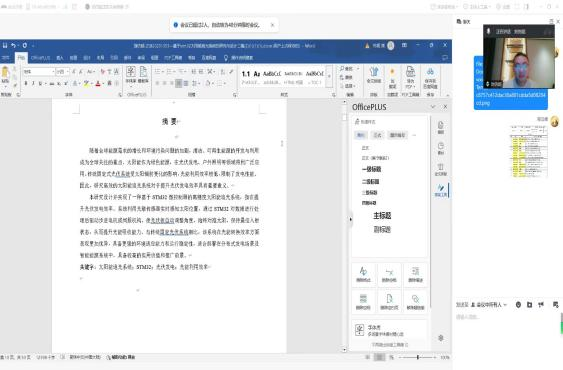The image size is (563, 370).
Task: Click the Undo arrow in quick access toolbar
Action: pyautogui.click(x=13, y=46)
